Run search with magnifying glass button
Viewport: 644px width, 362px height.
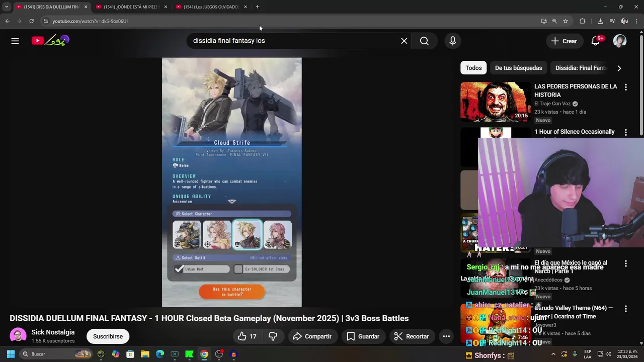424,41
